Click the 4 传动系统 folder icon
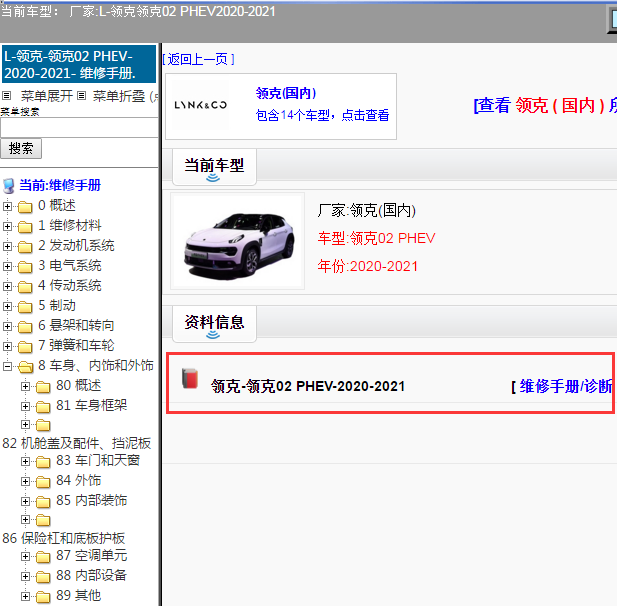Screen dimensions: 617x606 coord(25,287)
